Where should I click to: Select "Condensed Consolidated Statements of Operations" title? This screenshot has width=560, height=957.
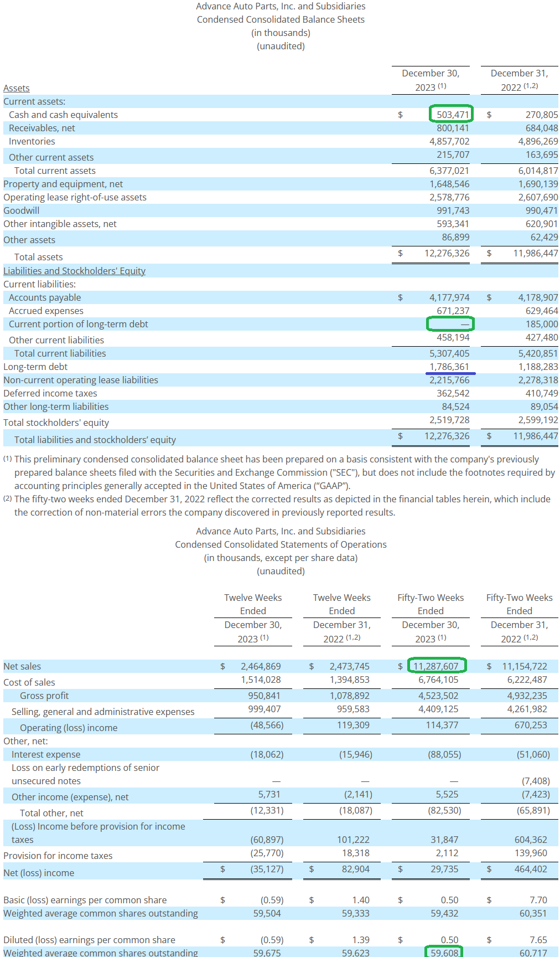pyautogui.click(x=281, y=544)
